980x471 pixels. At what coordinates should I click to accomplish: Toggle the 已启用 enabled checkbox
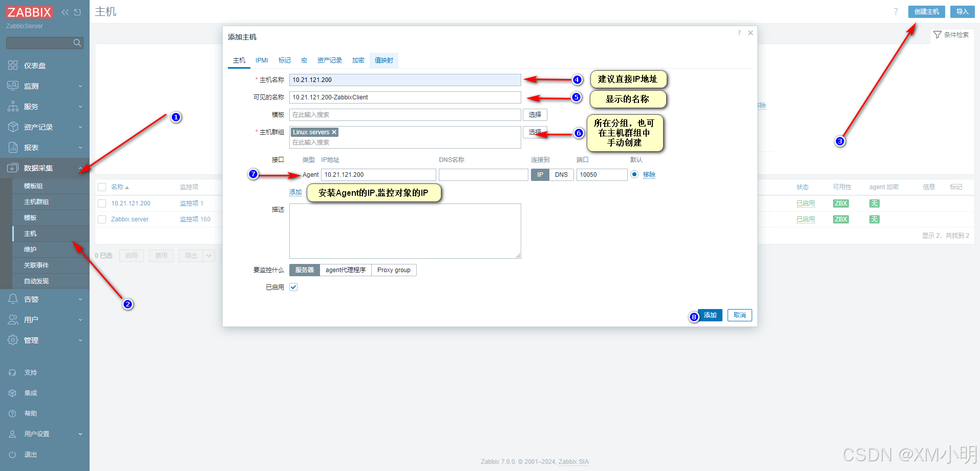(293, 287)
